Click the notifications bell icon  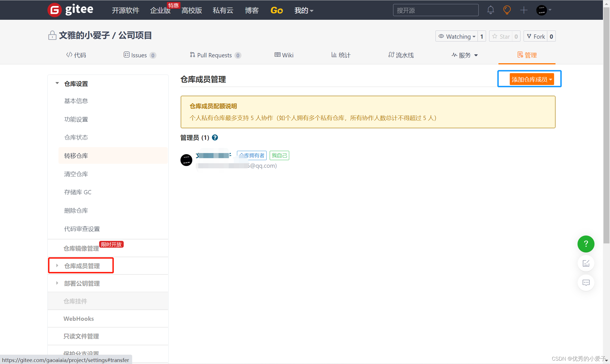[x=490, y=10]
